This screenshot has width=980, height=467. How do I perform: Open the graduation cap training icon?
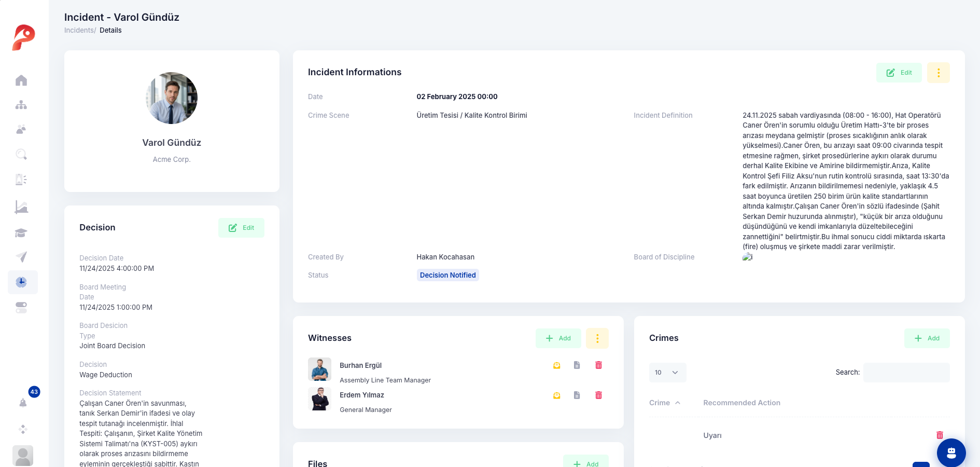[21, 232]
